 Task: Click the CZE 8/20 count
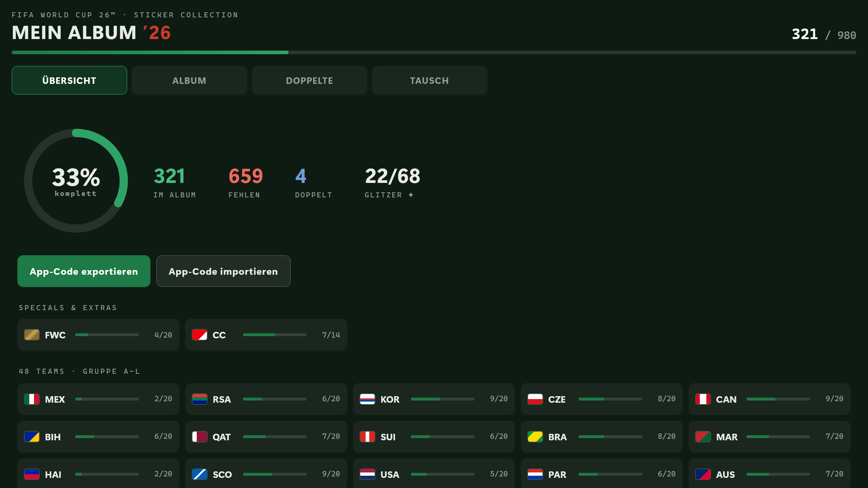667,399
